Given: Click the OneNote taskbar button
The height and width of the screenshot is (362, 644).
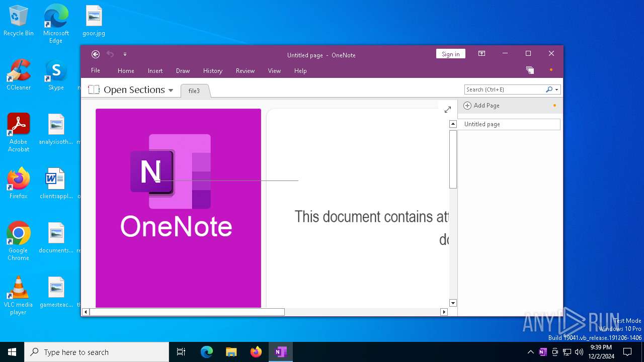Looking at the screenshot, I should pos(281,352).
